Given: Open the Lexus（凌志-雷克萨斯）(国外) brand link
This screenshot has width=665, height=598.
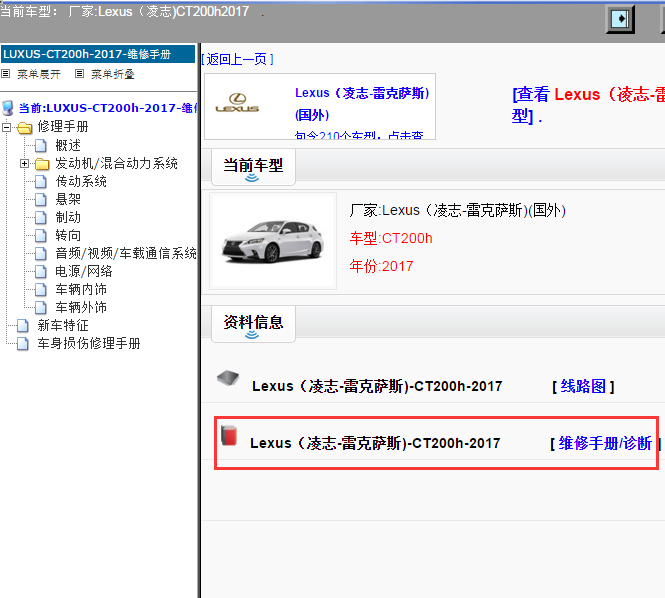Looking at the screenshot, I should point(362,104).
